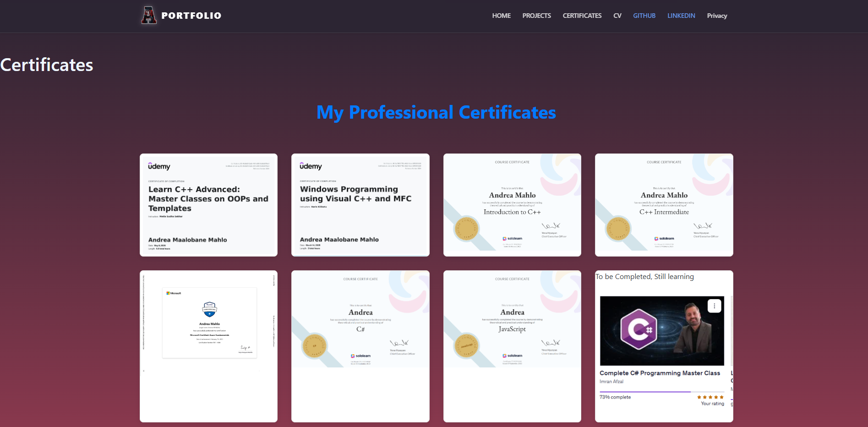Click the PORTFOLIO brand text
This screenshot has width=868, height=427.
[191, 16]
